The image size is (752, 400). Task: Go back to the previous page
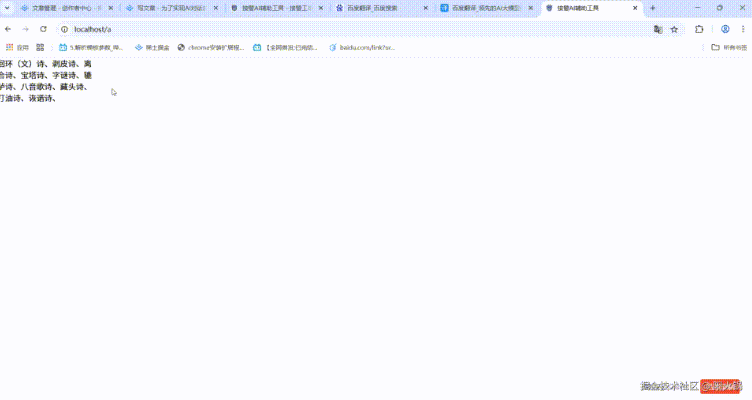tap(8, 29)
